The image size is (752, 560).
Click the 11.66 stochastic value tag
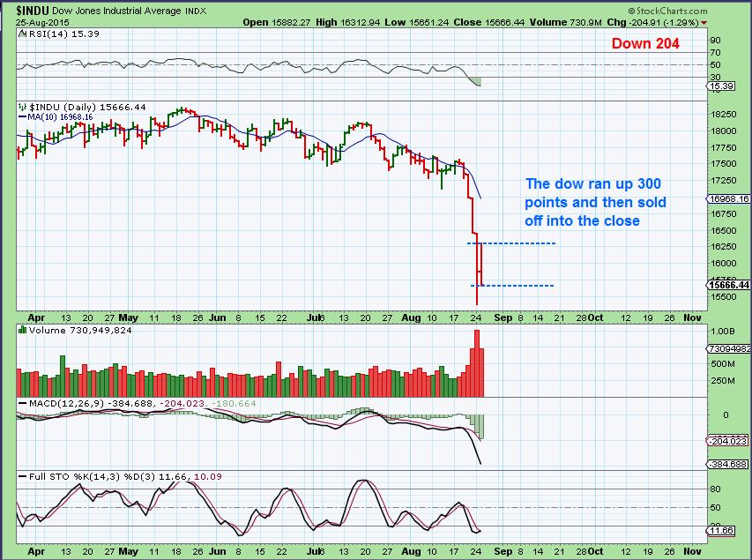(x=721, y=530)
